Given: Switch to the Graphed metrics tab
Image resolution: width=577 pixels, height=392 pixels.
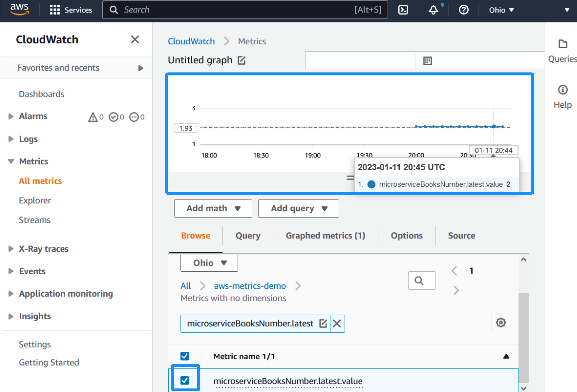Looking at the screenshot, I should (325, 235).
